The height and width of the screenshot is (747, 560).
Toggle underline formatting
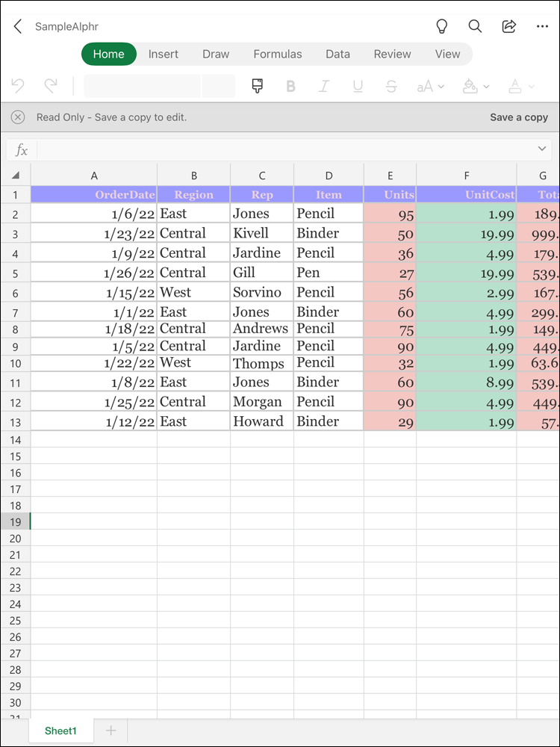358,86
